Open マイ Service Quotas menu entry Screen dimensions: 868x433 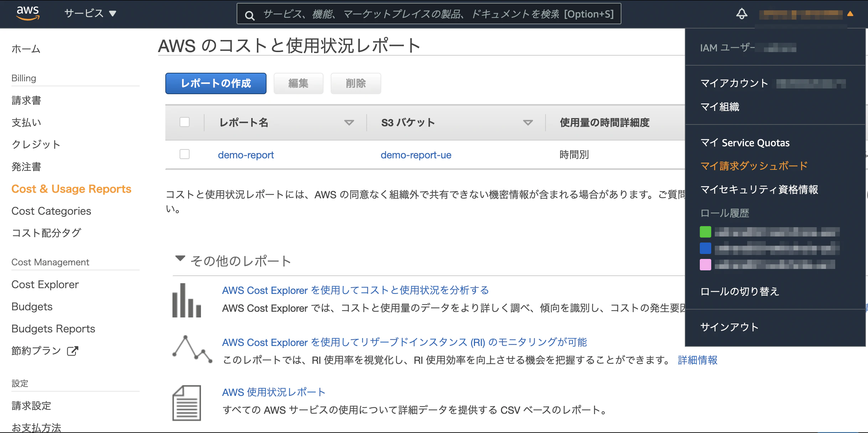(x=745, y=143)
